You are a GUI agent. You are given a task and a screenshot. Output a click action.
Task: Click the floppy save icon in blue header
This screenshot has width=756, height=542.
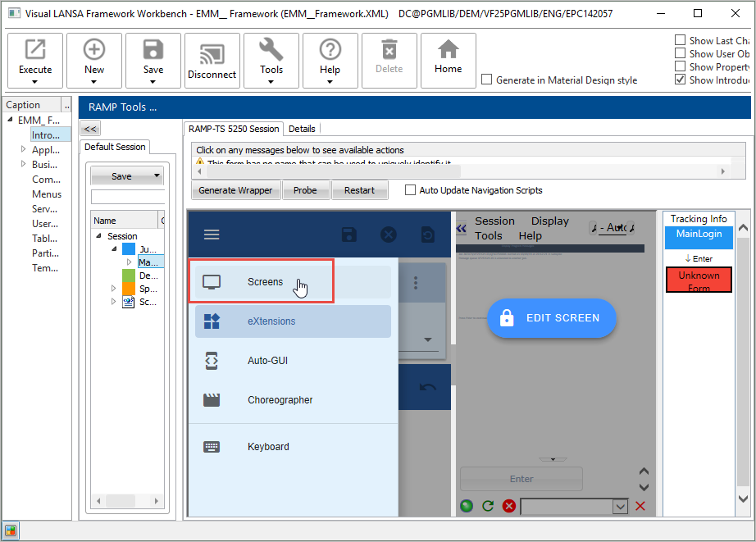(x=349, y=235)
